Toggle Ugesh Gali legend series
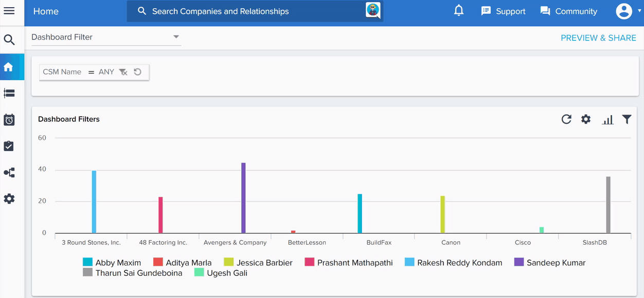Screen dimensions: 644x298 [x=221, y=273]
